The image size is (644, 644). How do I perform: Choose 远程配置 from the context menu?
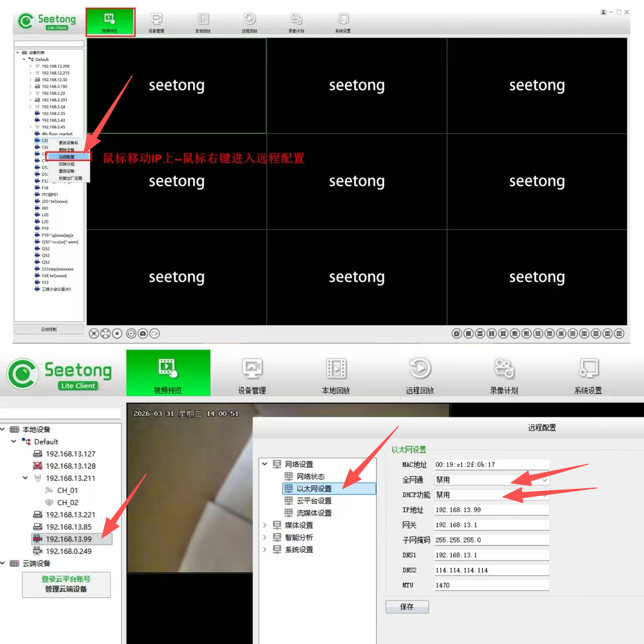click(x=67, y=157)
